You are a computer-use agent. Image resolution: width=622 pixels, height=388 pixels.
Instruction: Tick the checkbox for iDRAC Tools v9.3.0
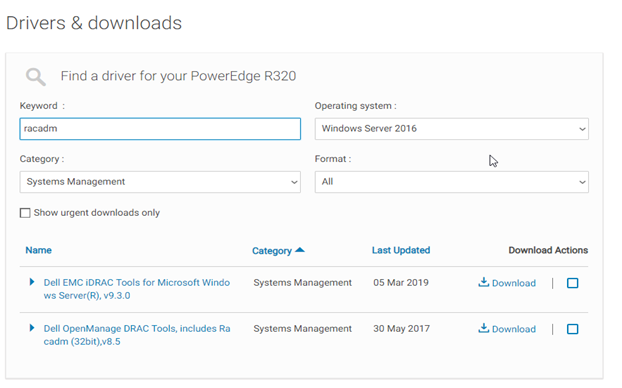[x=572, y=283]
